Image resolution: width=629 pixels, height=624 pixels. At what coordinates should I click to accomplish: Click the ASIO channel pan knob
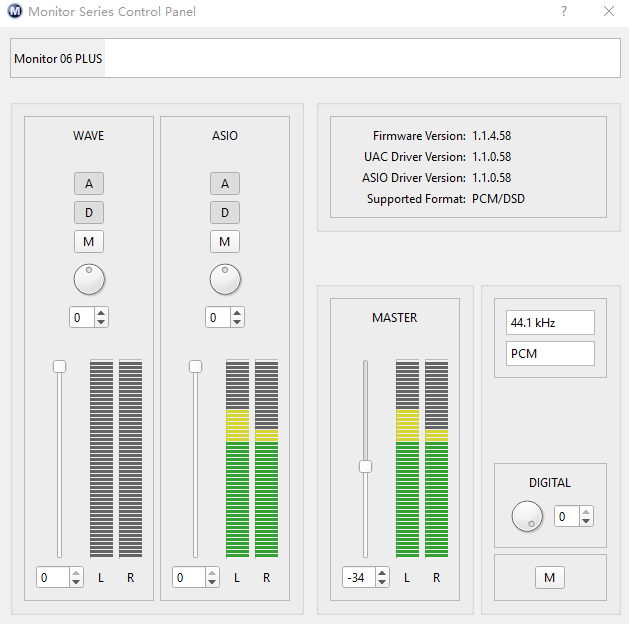[x=225, y=279]
